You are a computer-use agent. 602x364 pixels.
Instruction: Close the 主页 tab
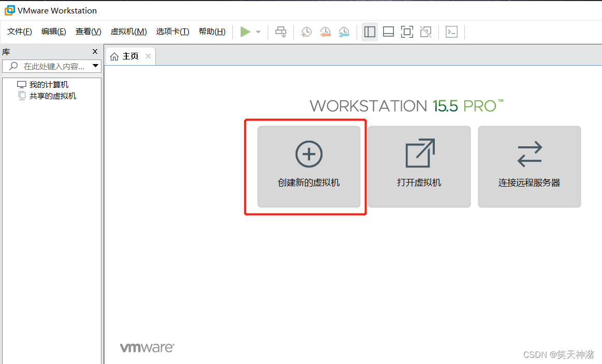tap(148, 56)
